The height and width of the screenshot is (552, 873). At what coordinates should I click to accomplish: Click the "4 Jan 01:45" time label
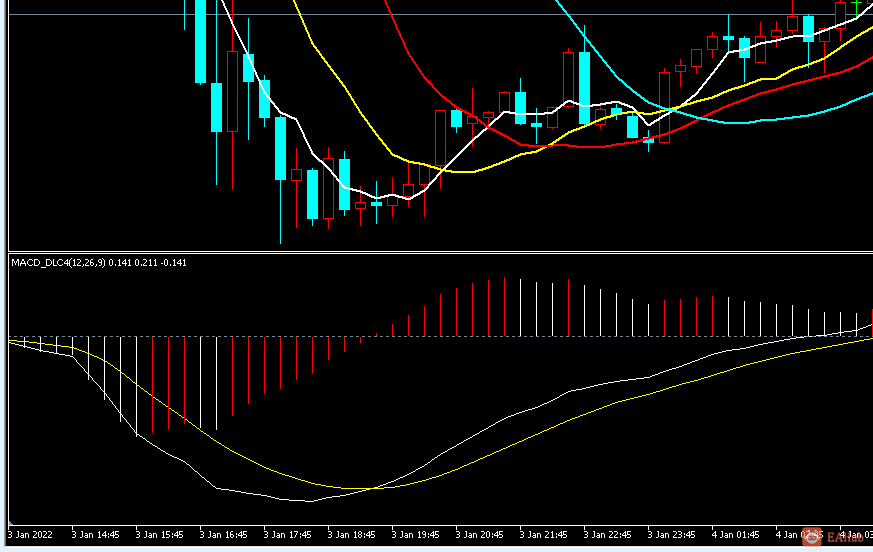(x=736, y=535)
